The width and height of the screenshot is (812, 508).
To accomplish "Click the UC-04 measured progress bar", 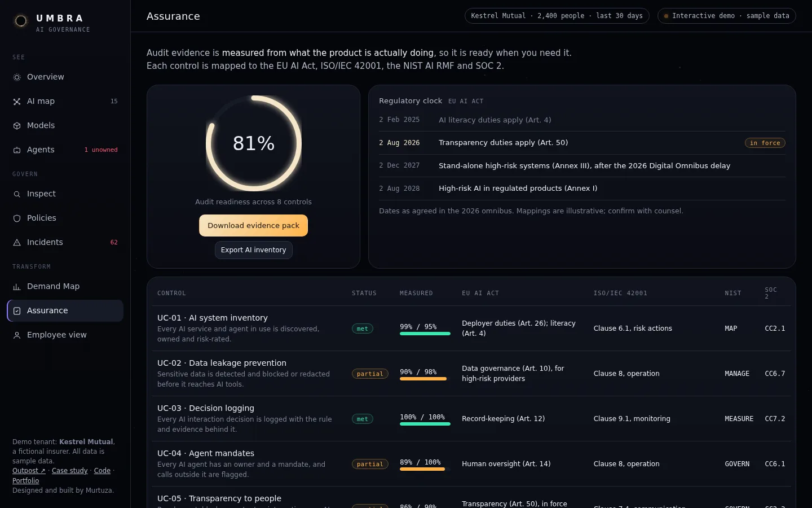I will tap(425, 469).
